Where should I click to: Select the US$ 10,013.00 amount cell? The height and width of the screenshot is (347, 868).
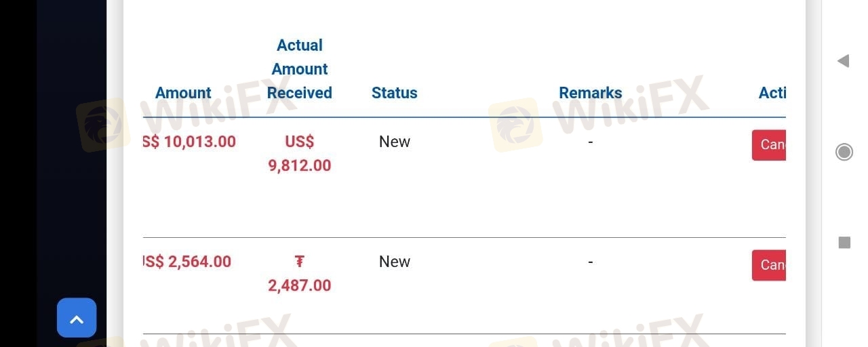point(189,142)
